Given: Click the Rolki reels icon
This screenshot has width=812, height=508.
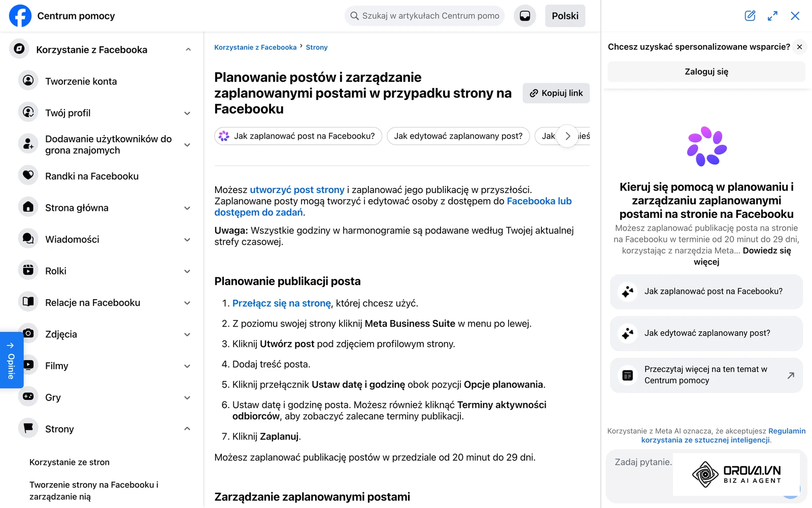Looking at the screenshot, I should pyautogui.click(x=28, y=270).
